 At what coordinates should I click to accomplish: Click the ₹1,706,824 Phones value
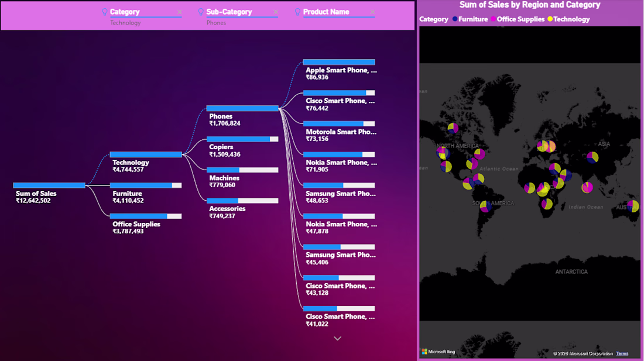pyautogui.click(x=225, y=123)
